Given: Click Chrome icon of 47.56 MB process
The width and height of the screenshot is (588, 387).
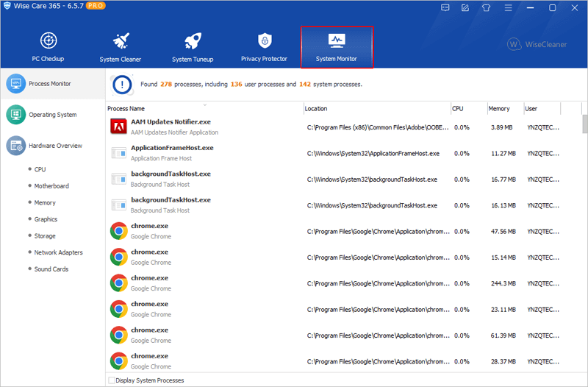Looking at the screenshot, I should pyautogui.click(x=118, y=231).
